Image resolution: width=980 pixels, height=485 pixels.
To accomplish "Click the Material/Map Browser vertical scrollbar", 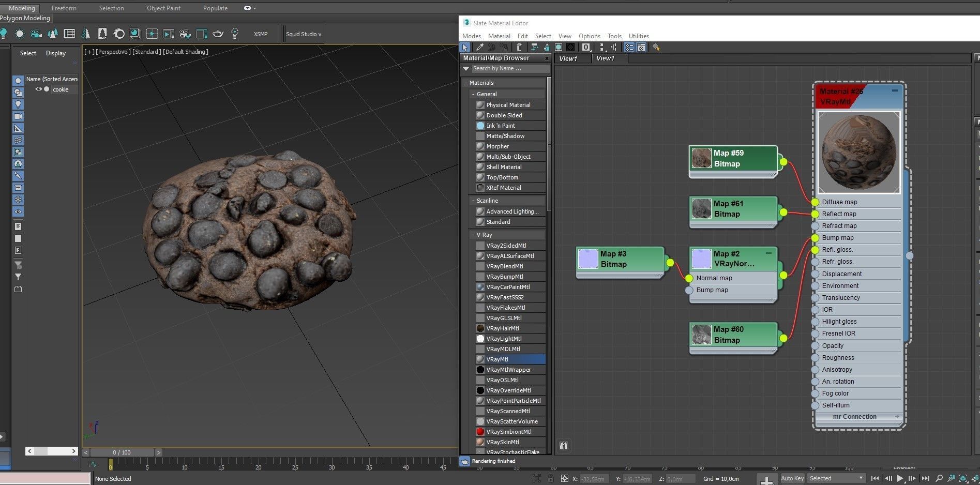I will 549,144.
